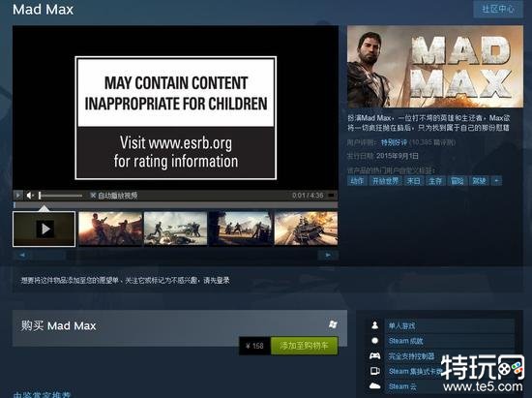Screen dimensions: 532x398
Task: Click the single-player person icon
Action: (375, 325)
